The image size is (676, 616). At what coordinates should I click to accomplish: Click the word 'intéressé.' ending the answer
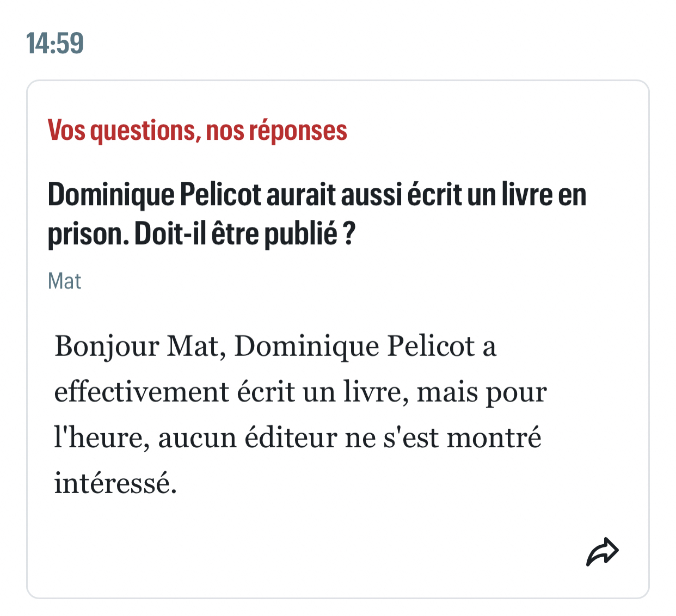tap(115, 483)
